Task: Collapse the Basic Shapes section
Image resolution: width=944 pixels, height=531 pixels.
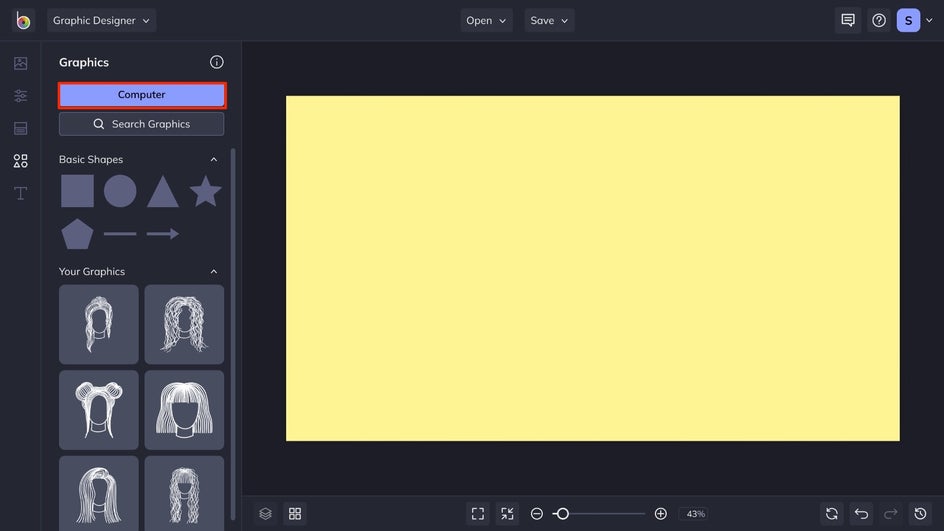Action: [x=214, y=160]
